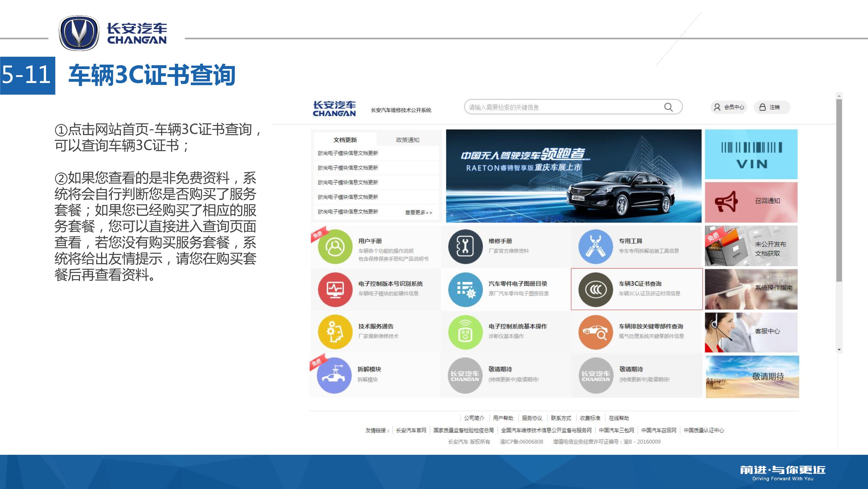Select the 文档更新 tab
Viewport: 868px width, 489px height.
345,140
